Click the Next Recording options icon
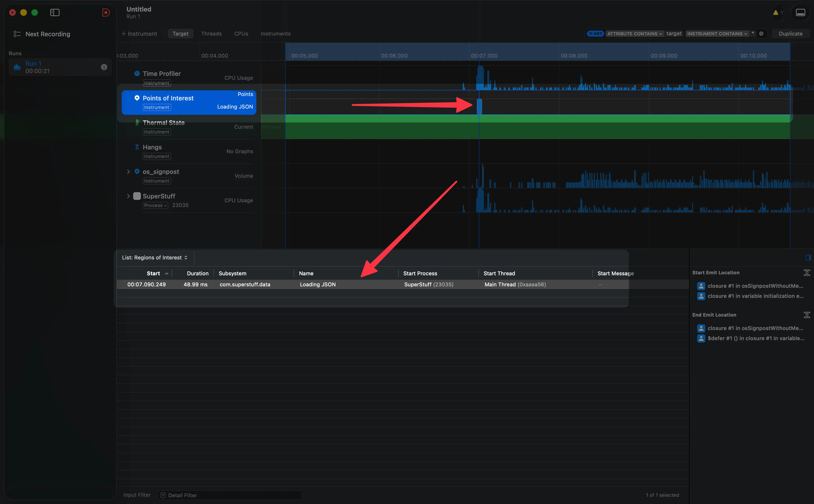The image size is (814, 504). [17, 34]
